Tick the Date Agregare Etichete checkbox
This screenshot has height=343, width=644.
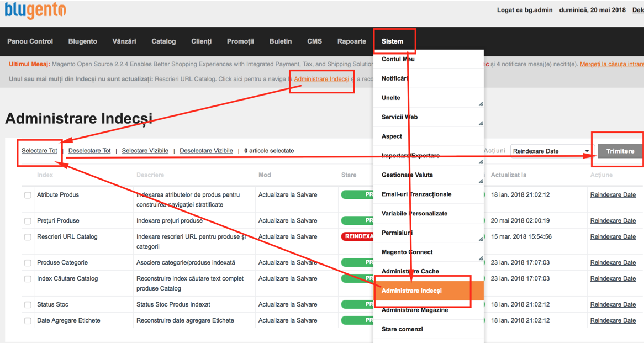(x=28, y=321)
